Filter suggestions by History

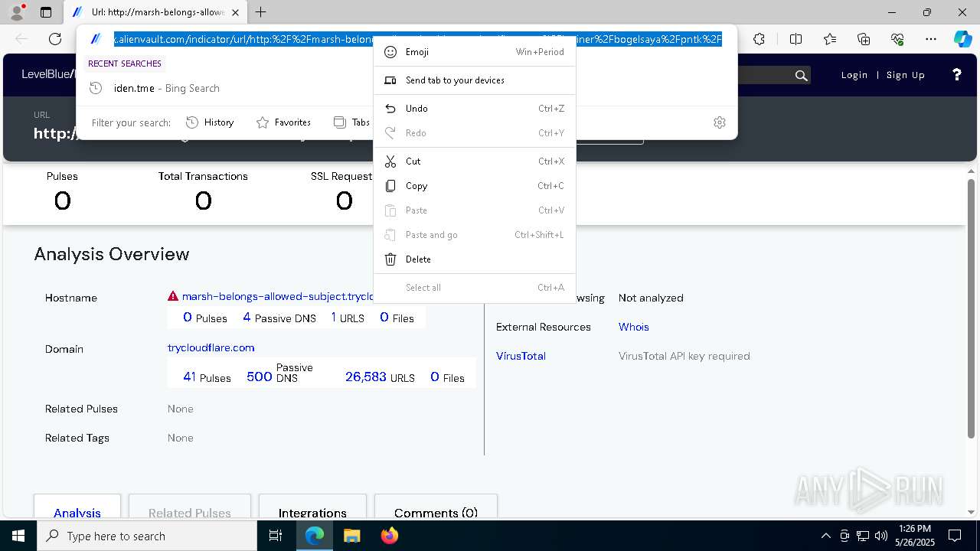point(210,122)
